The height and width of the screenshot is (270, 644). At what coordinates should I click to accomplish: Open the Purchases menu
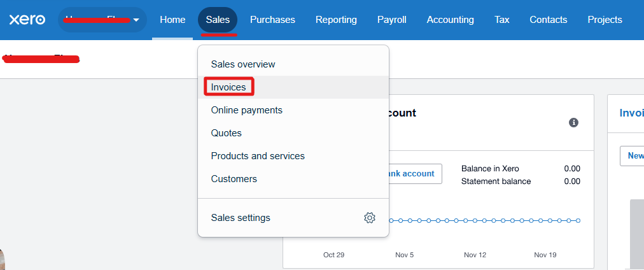[x=273, y=20]
